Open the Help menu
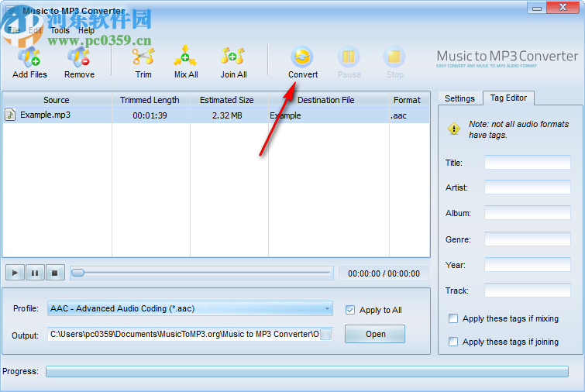The image size is (585, 392). tap(86, 30)
